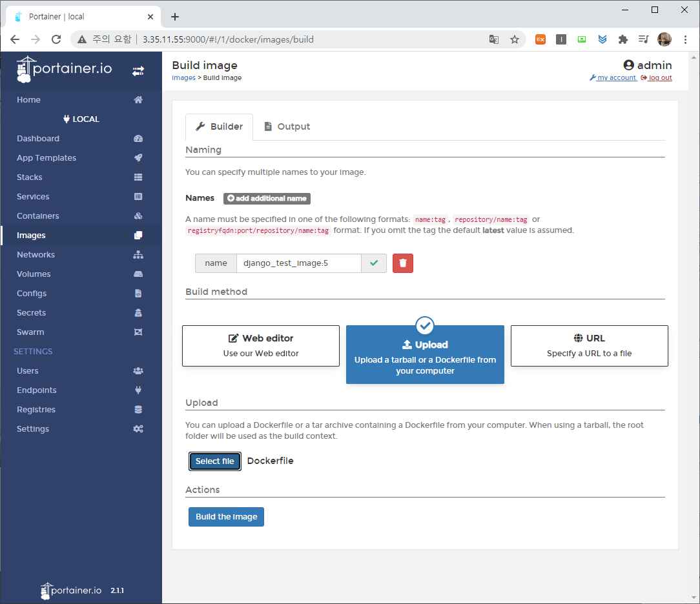Switch to the Builder tab
This screenshot has width=700, height=604.
[x=220, y=126]
